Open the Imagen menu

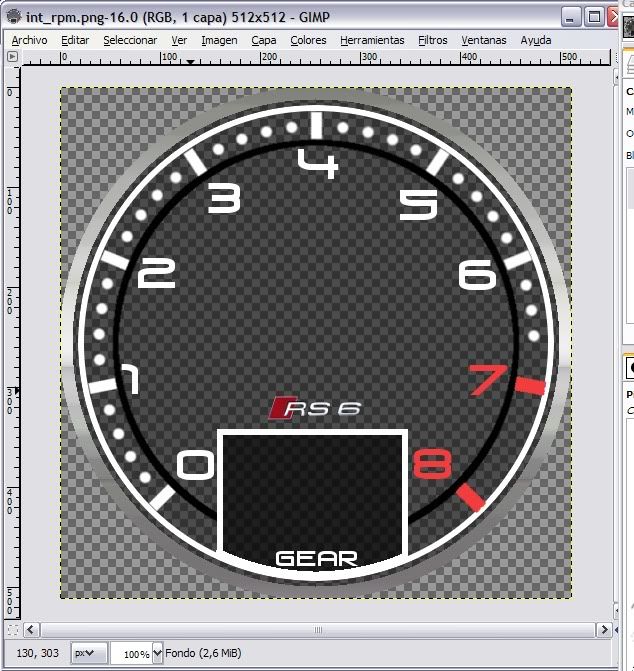click(x=219, y=40)
